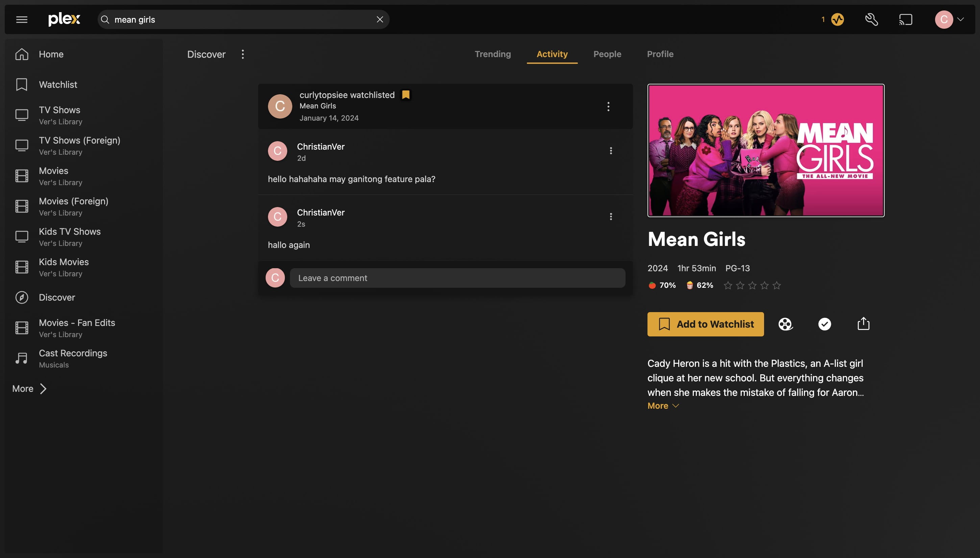Click in the 'mean girls' search box
Viewport: 980px width, 558px height.
243,20
